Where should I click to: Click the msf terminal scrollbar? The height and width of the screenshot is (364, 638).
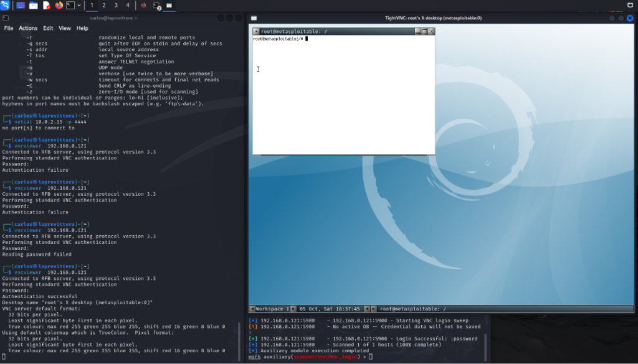coord(484,346)
